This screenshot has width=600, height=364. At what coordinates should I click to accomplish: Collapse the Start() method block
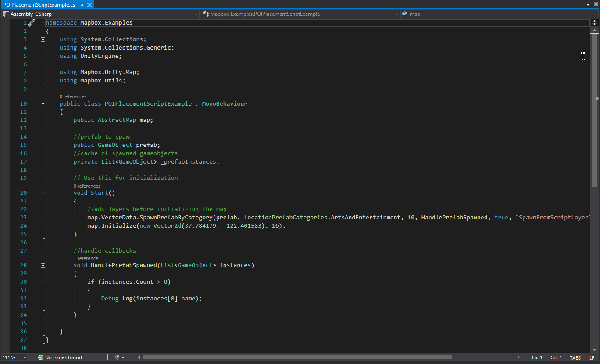point(43,193)
